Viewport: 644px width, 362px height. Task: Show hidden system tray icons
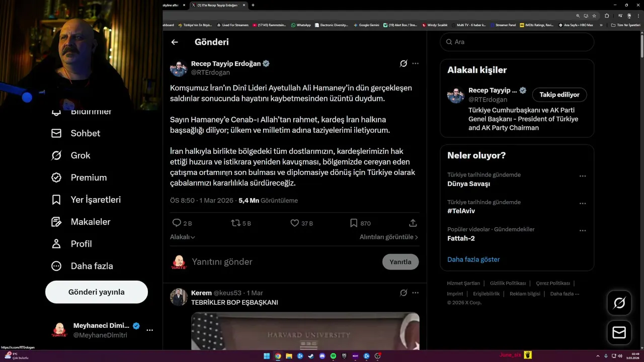point(598,356)
